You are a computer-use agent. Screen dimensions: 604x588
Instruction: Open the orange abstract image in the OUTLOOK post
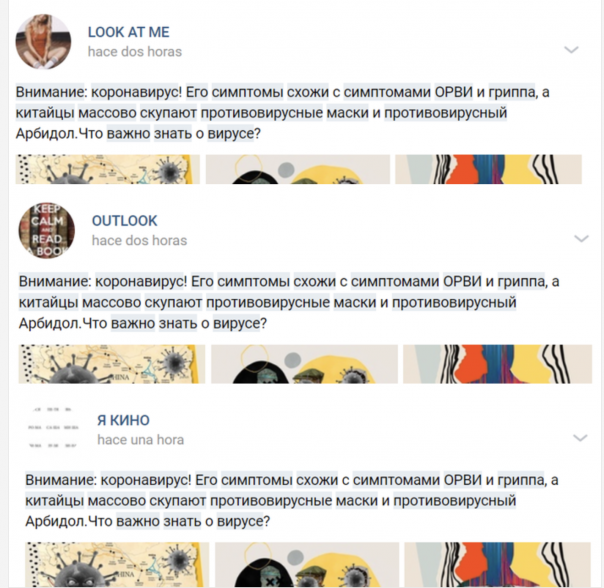[x=498, y=364]
